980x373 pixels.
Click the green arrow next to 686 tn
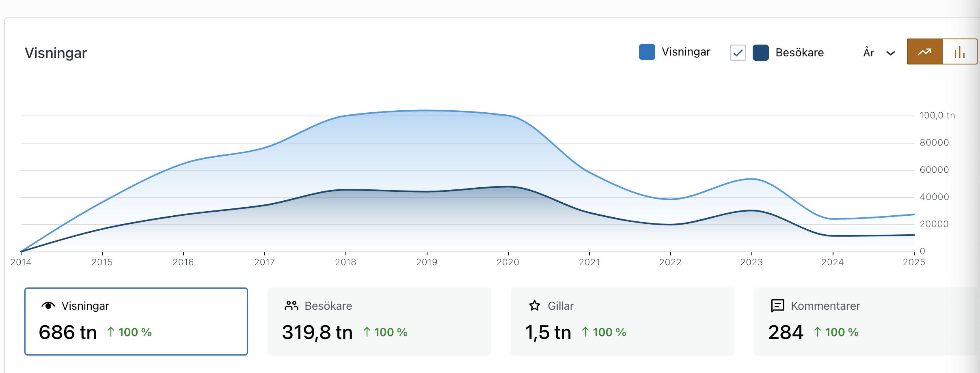111,332
